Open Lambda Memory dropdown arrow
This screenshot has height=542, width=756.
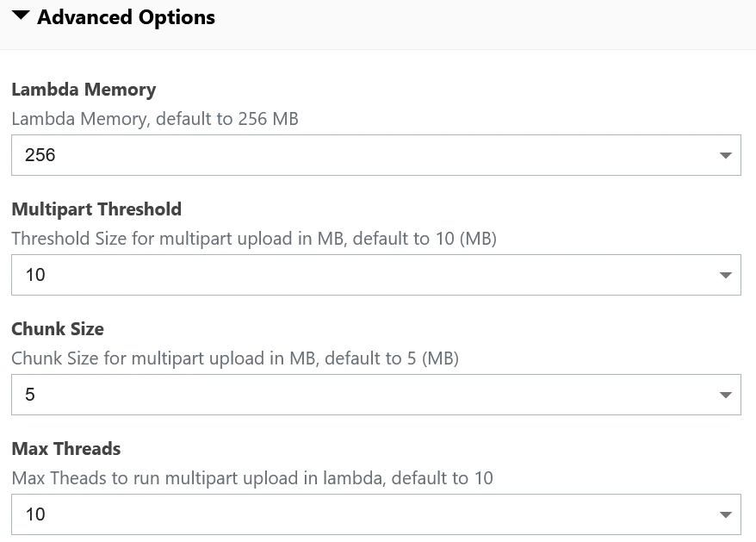click(x=724, y=156)
